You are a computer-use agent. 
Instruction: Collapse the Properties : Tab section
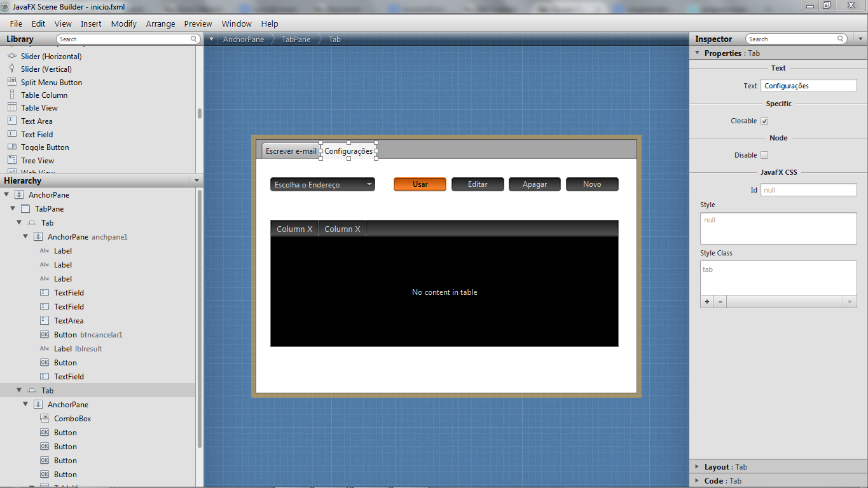pos(698,53)
